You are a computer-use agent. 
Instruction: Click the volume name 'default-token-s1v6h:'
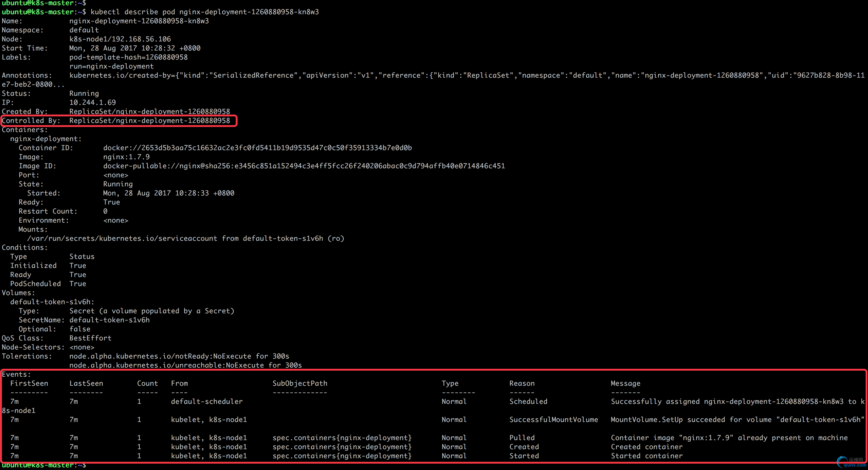[x=52, y=302]
